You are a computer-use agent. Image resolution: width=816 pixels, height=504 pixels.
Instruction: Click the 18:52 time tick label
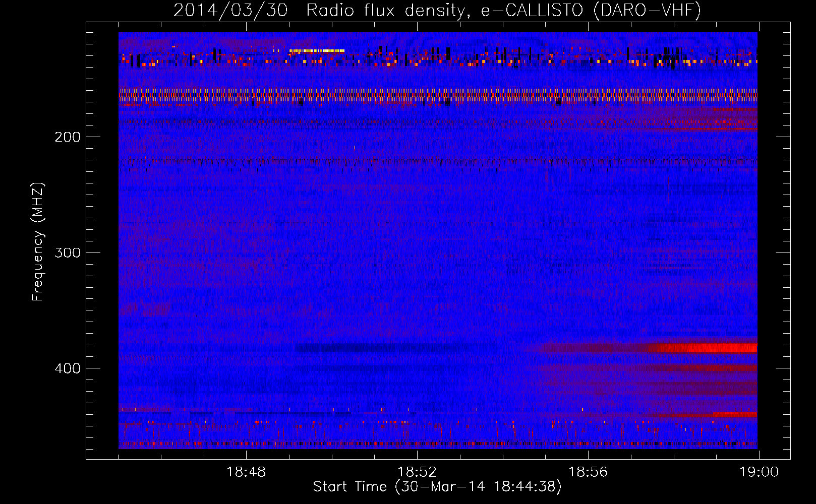pos(417,472)
